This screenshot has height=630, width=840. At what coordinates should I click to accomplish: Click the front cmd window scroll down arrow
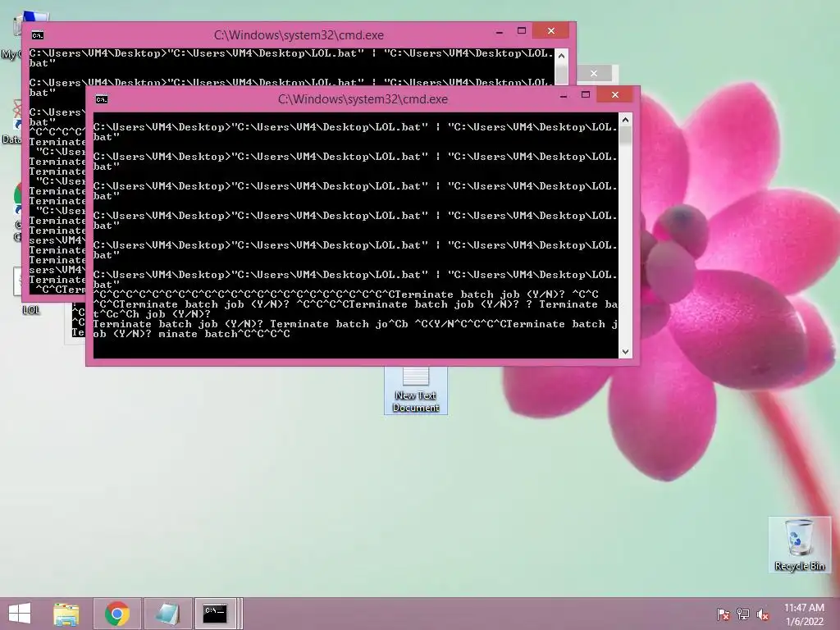(x=625, y=351)
